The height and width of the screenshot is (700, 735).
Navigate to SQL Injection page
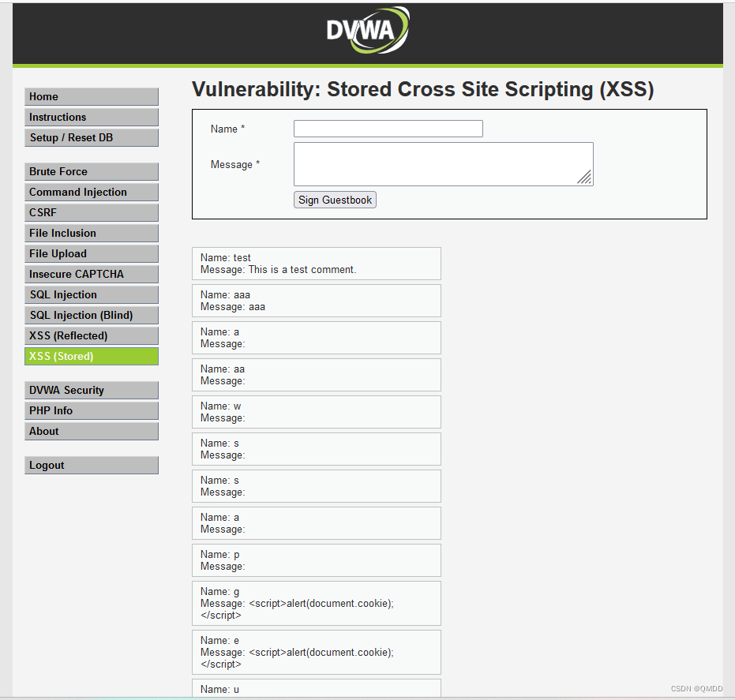[91, 294]
